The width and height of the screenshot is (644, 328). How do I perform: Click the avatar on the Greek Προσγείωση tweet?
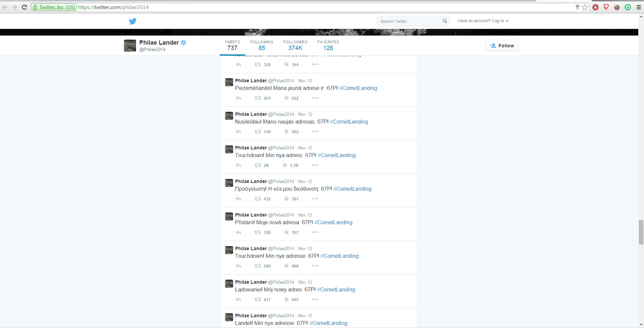229,183
